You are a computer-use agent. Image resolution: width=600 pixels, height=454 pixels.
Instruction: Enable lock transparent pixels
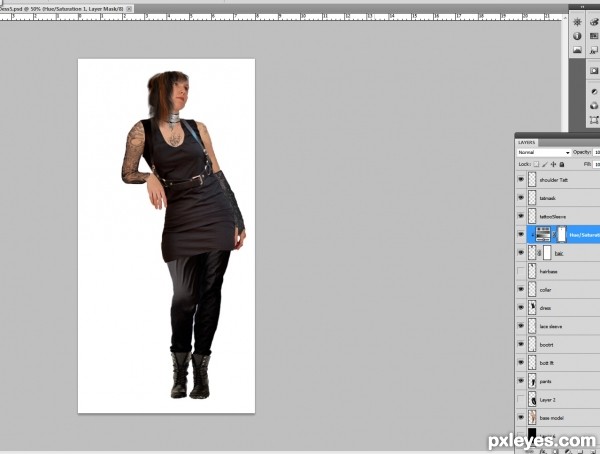[536, 164]
